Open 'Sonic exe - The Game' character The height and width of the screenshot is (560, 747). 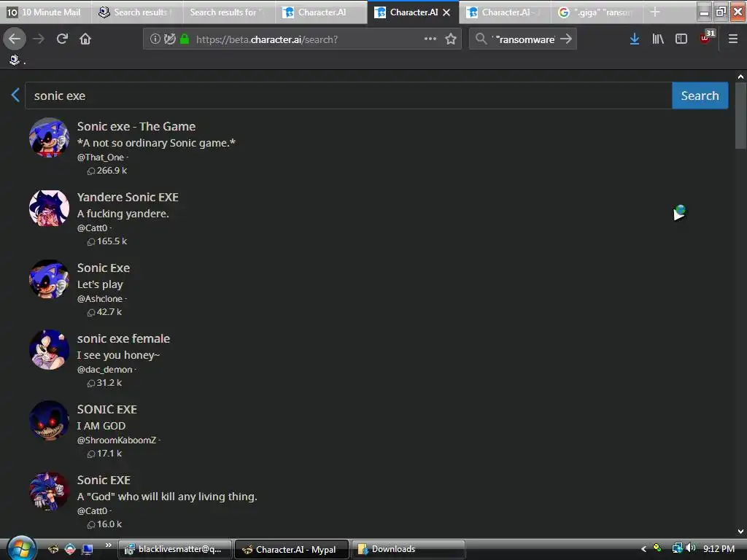[x=136, y=126]
